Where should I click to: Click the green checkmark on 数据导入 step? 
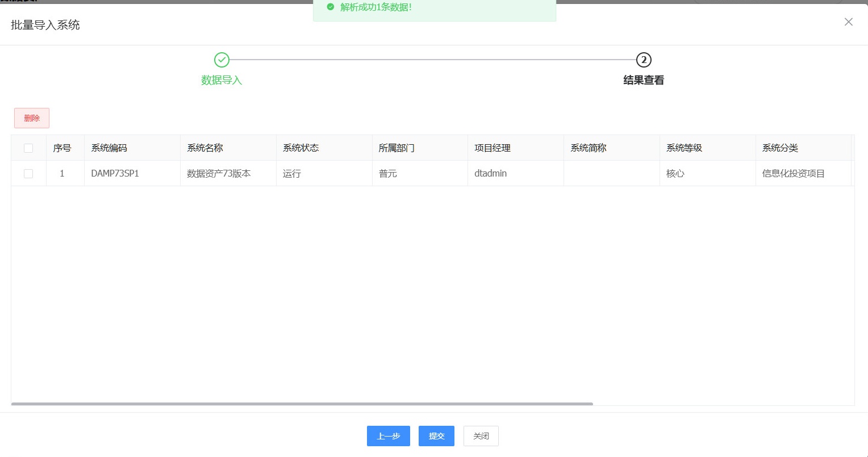tap(222, 60)
